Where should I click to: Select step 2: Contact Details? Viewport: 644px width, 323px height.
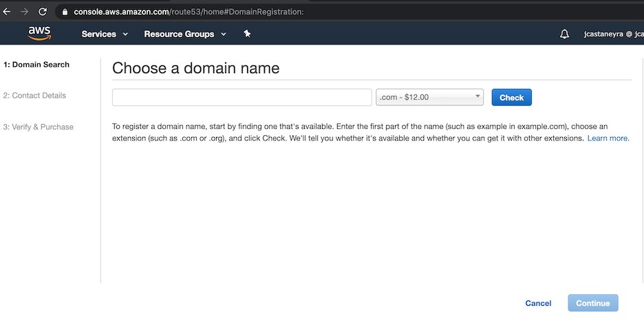[34, 95]
